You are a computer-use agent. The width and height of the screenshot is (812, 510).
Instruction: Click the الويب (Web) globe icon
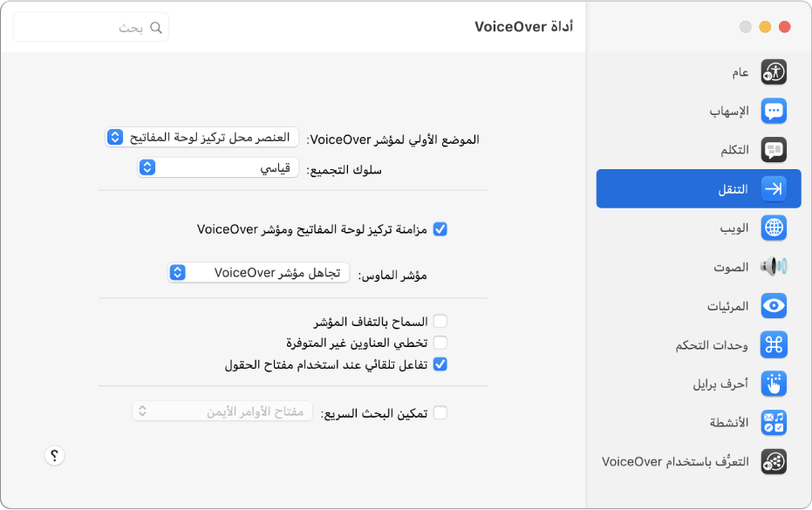[x=774, y=228]
